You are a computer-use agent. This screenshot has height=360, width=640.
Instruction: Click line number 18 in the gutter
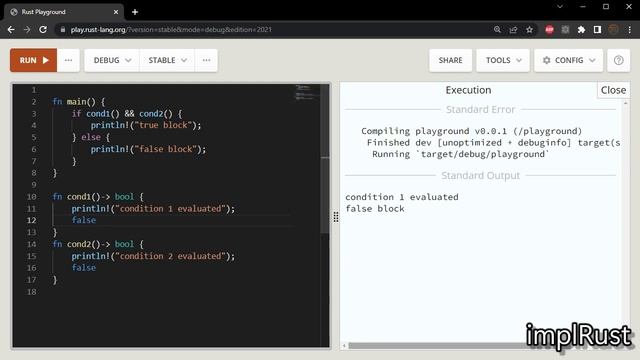31,292
